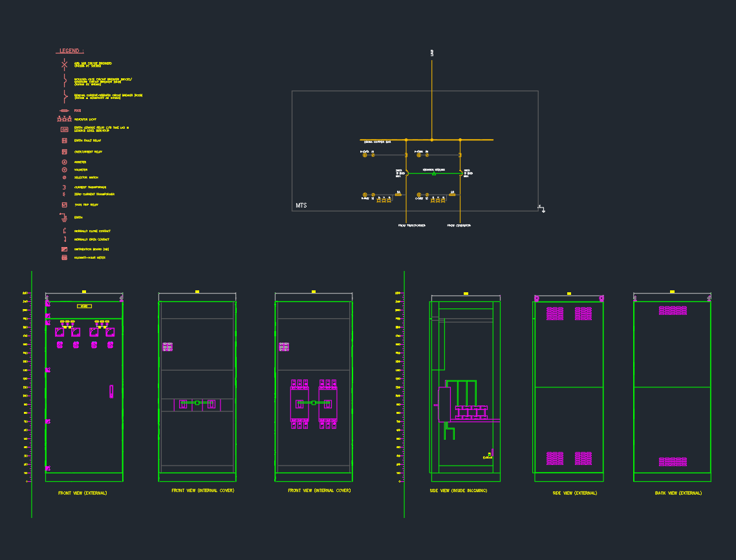The width and height of the screenshot is (736, 560).
Task: Click the green interlock triangle in the schematic
Action: pos(434,173)
